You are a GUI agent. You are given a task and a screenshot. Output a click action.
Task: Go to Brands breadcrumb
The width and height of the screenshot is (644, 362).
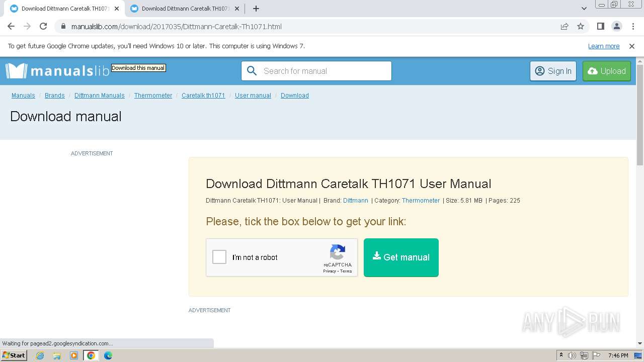click(55, 96)
